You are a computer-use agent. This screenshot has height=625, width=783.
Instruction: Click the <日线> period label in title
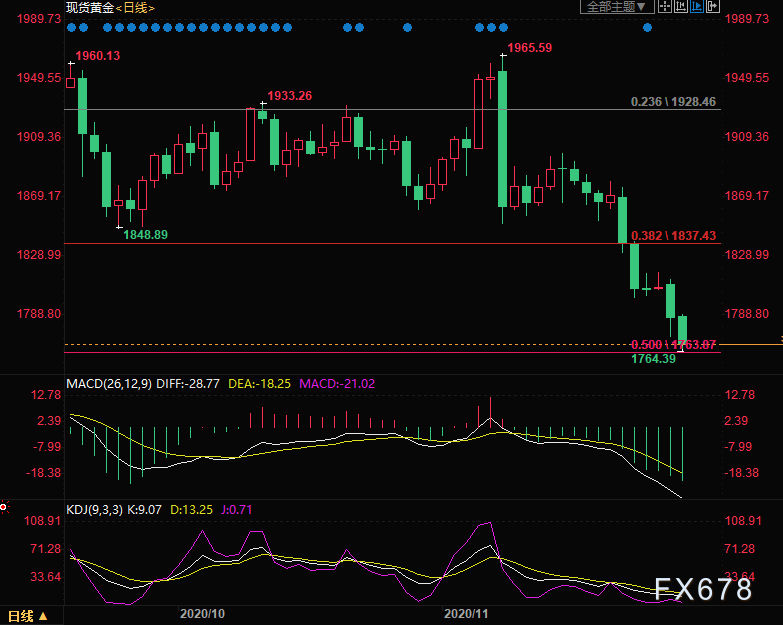point(134,8)
